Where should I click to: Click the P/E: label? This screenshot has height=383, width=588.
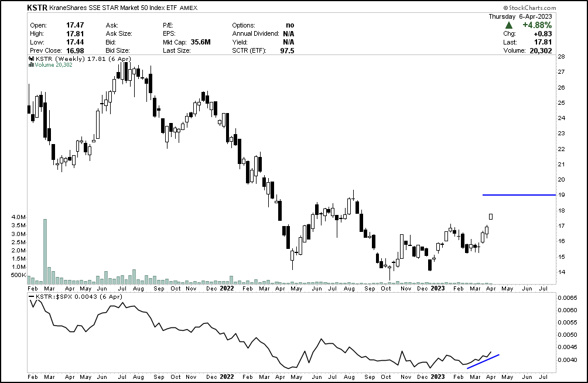(168, 25)
